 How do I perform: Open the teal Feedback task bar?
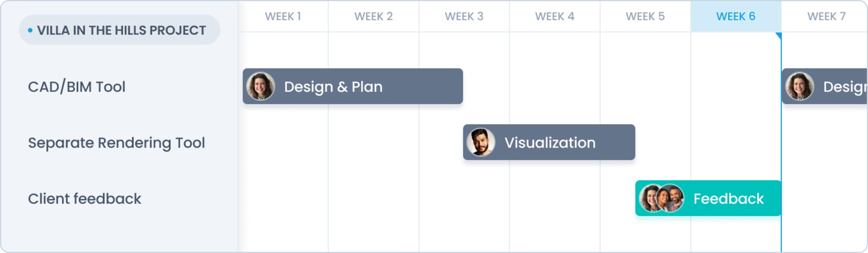728,198
